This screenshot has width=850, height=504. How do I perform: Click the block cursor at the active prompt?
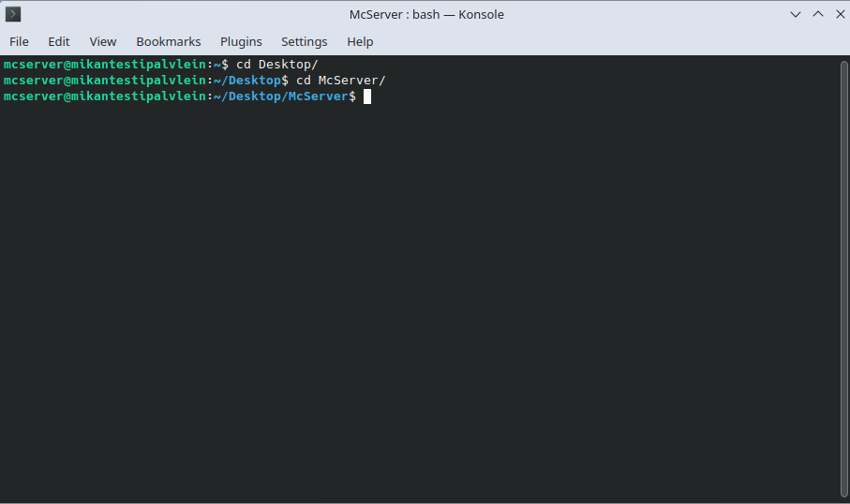[x=367, y=96]
